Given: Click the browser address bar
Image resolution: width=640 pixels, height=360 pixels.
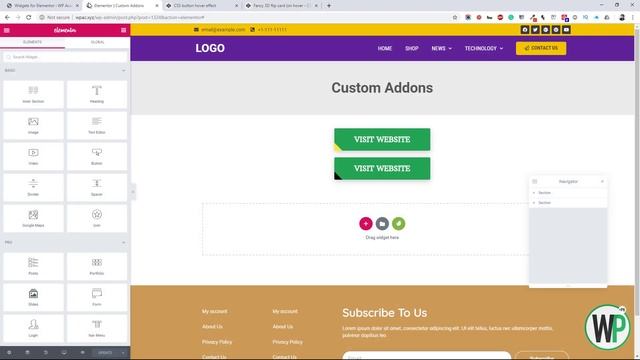Looking at the screenshot, I should click(245, 18).
